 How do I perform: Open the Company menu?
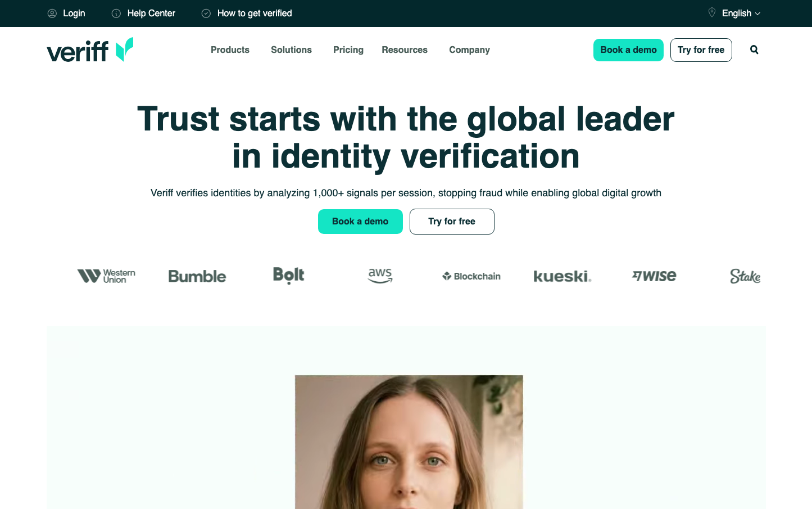tap(469, 50)
